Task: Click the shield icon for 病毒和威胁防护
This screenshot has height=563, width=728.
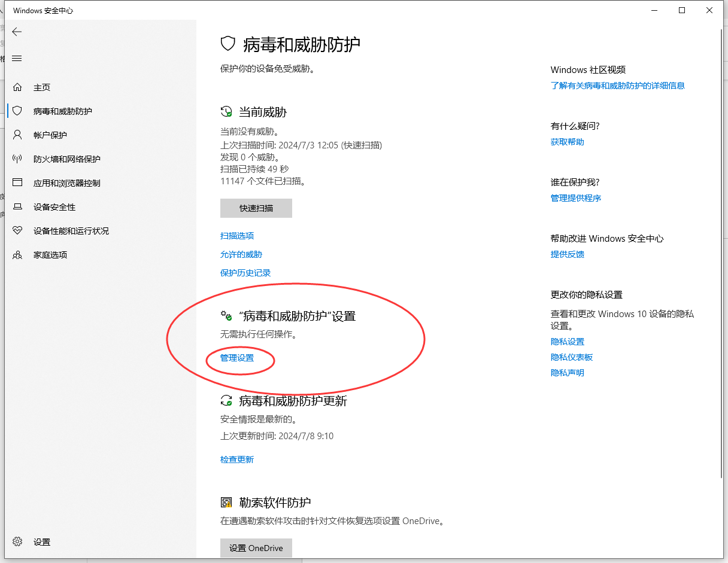Action: [17, 111]
